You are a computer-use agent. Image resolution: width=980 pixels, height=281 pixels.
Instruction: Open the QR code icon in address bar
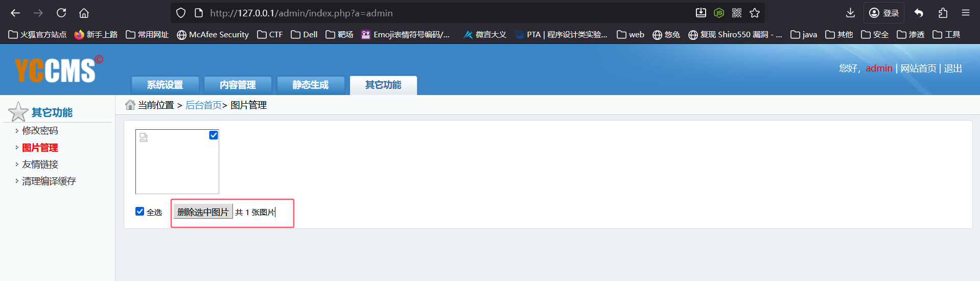click(x=737, y=13)
